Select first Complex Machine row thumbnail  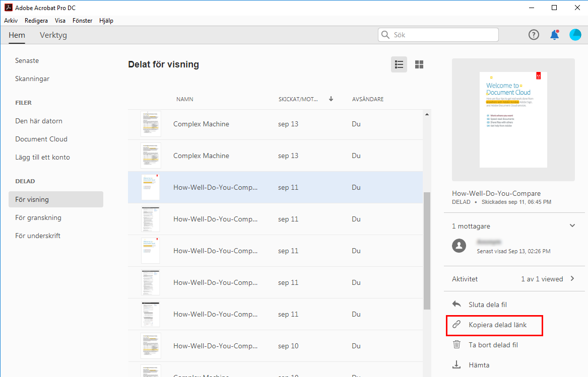tap(151, 124)
